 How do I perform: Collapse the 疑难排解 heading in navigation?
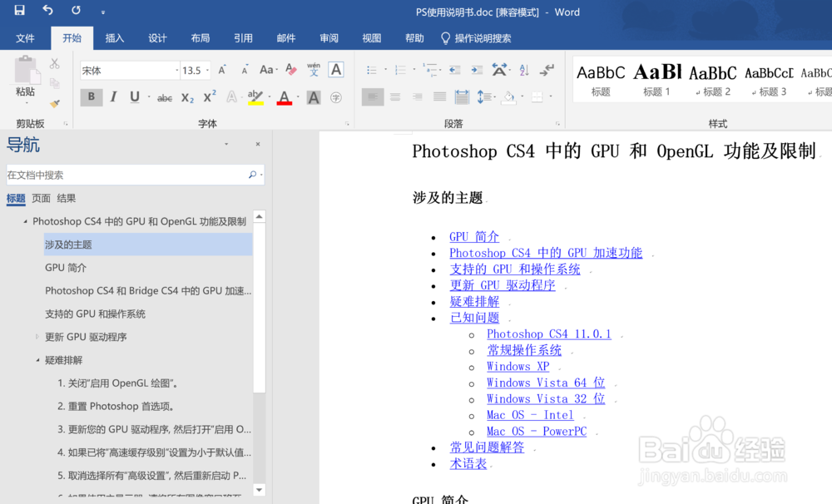click(37, 360)
